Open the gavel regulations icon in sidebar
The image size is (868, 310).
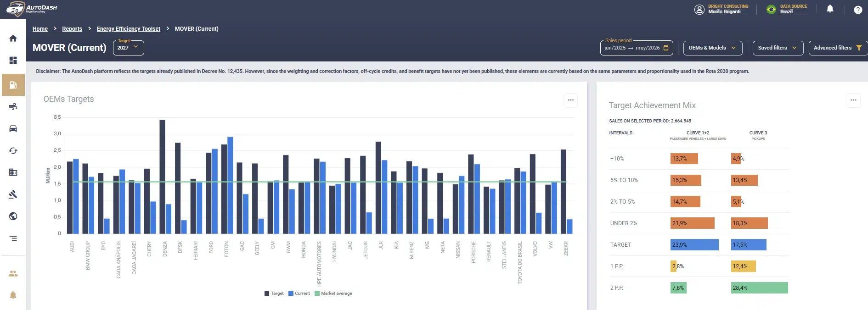[x=13, y=194]
